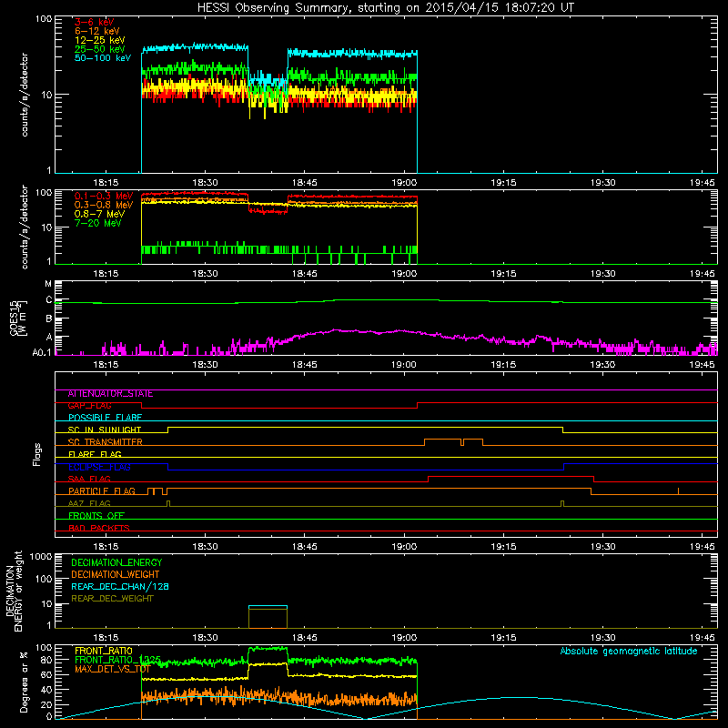Select the REAR_DEC_CHAN/128 legend label

pos(120,586)
